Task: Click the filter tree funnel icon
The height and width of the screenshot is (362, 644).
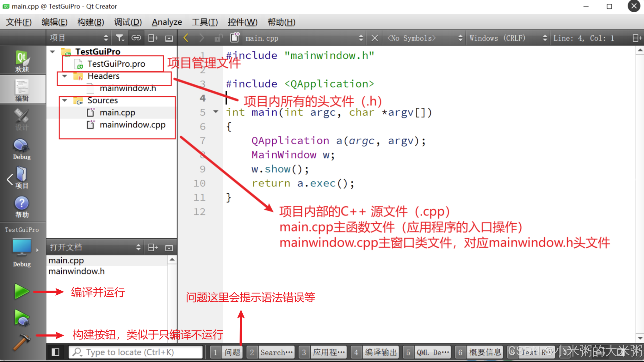Action: point(120,38)
